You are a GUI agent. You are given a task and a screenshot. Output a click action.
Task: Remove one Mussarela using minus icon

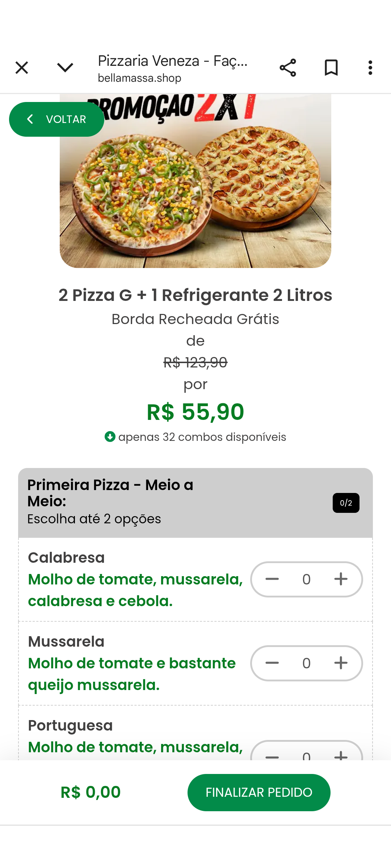272,663
